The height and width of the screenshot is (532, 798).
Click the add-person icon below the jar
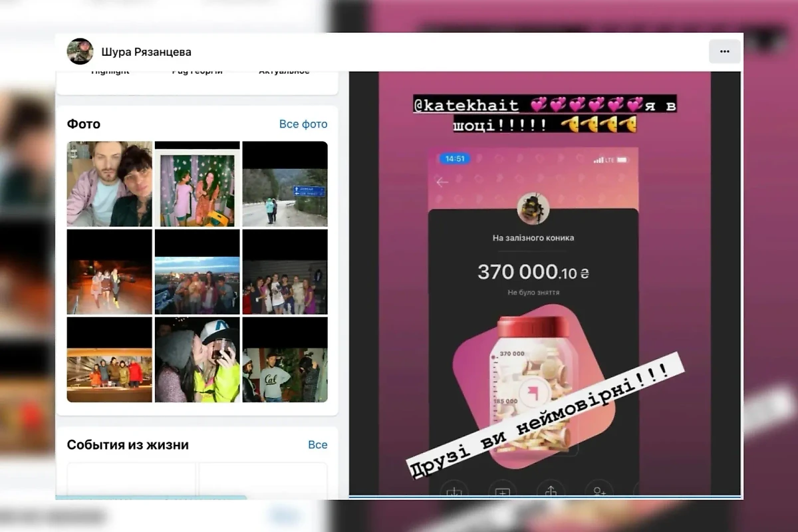coord(598,491)
